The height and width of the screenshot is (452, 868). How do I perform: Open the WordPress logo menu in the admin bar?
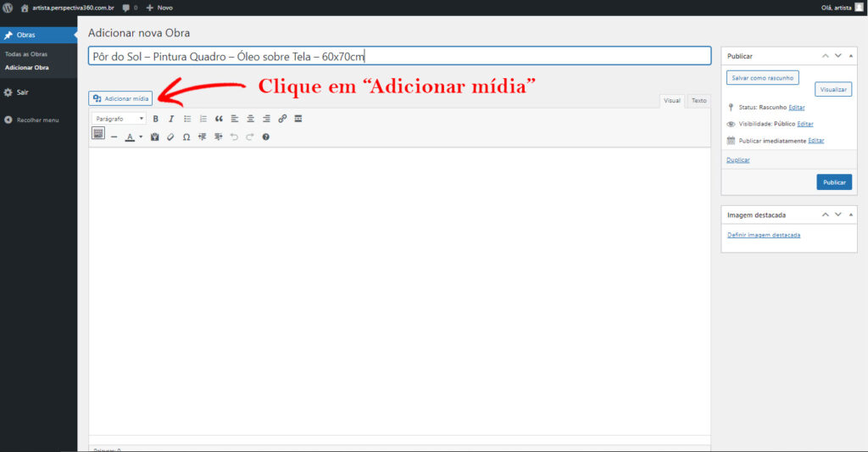click(x=8, y=8)
